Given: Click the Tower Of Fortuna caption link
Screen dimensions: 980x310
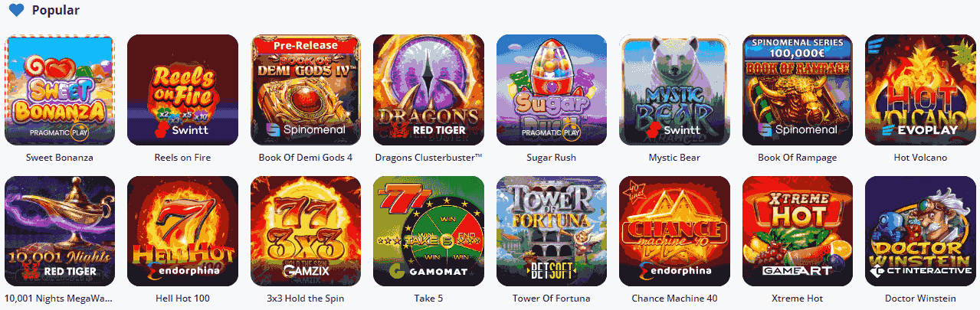Looking at the screenshot, I should click(x=552, y=299).
